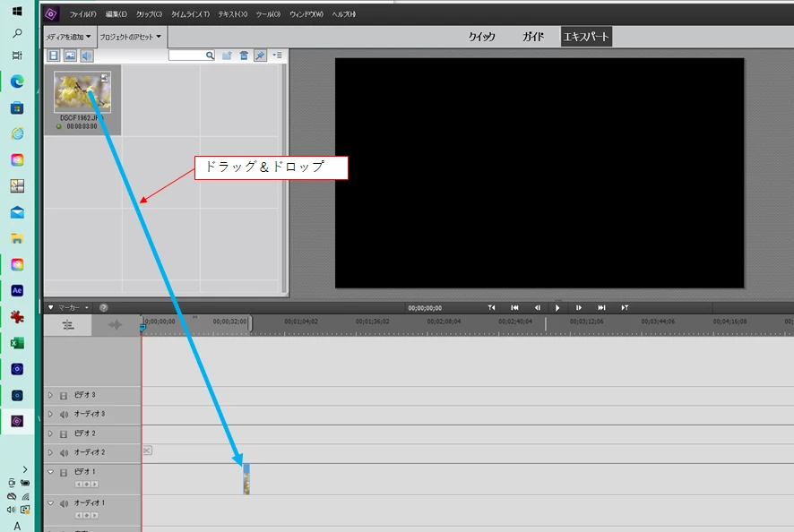Click ビデオ 1 previous keyframe arrow
The width and height of the screenshot is (794, 532).
pos(79,485)
